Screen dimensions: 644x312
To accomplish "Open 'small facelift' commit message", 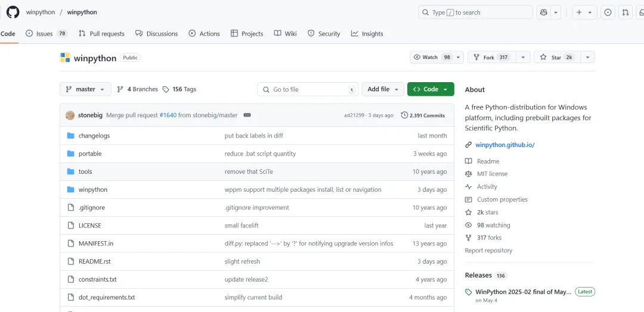I will click(241, 226).
